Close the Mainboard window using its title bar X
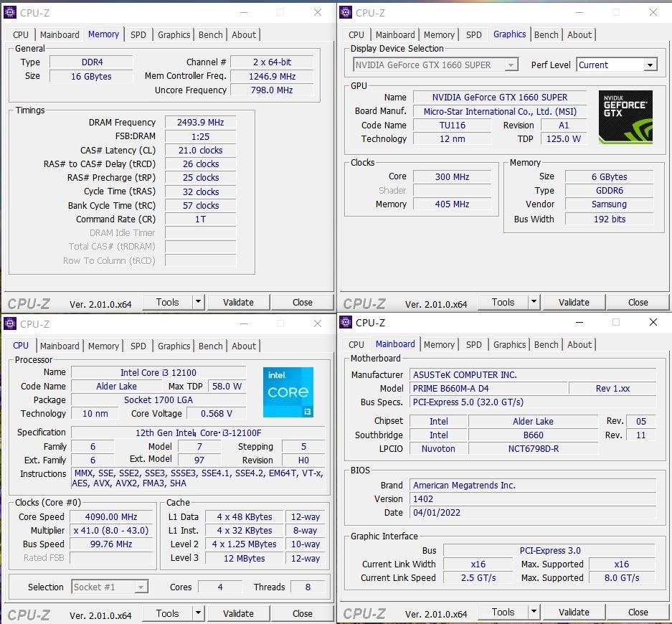 click(x=653, y=323)
